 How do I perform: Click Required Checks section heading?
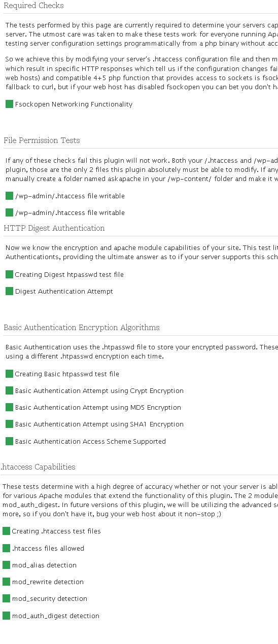coord(33,6)
